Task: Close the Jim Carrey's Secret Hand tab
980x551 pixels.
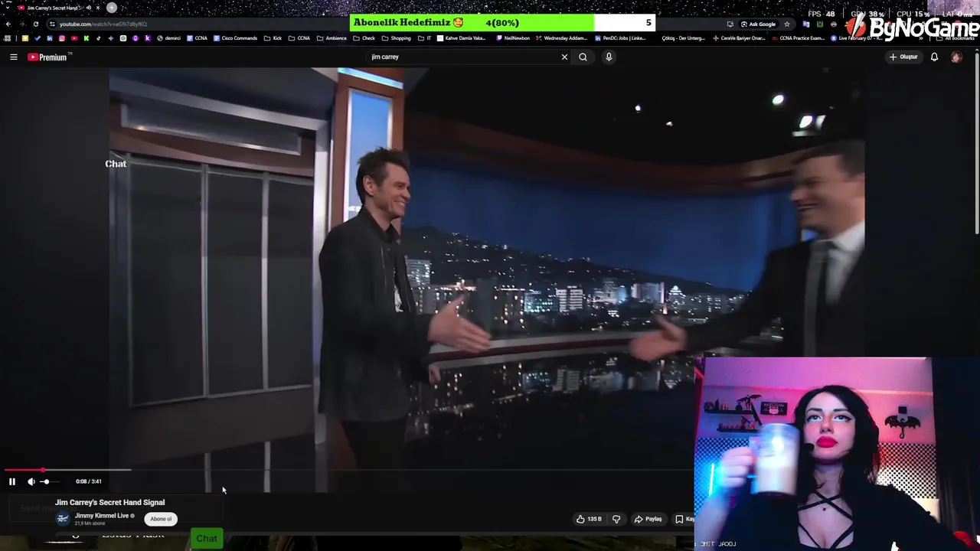Action: coord(98,8)
